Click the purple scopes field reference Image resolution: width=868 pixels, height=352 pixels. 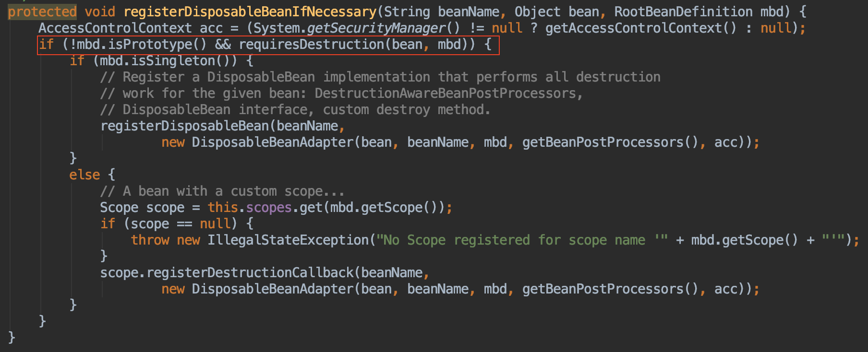click(x=269, y=208)
